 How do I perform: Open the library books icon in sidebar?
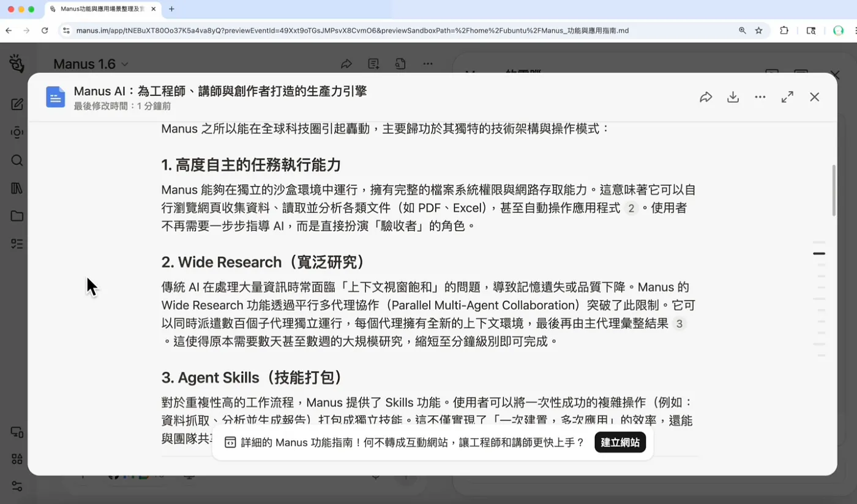tap(17, 188)
